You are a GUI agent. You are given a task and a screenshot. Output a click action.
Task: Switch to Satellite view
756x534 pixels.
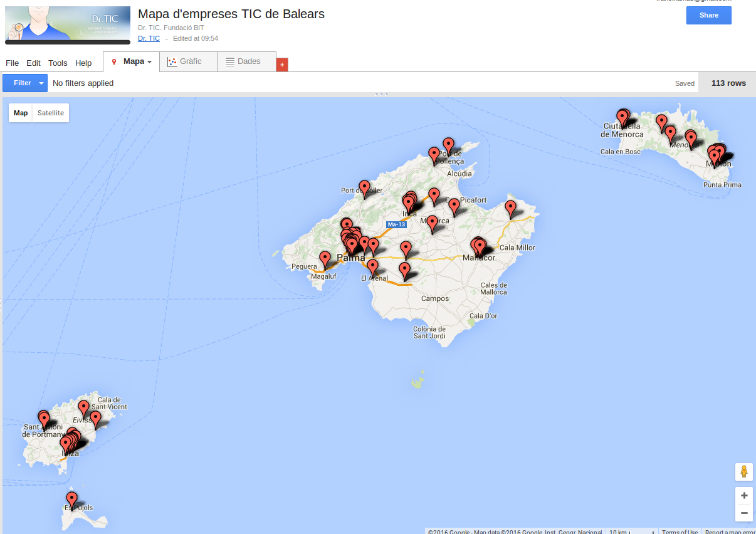(x=50, y=113)
